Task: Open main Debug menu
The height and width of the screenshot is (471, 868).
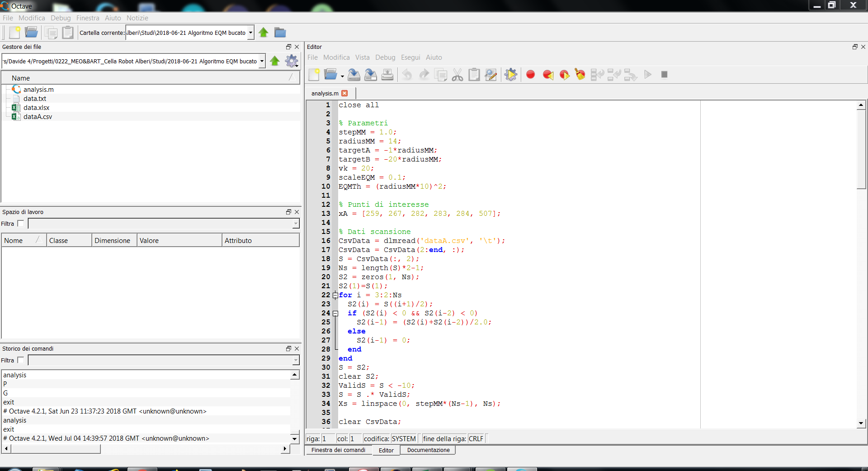Action: pos(61,18)
